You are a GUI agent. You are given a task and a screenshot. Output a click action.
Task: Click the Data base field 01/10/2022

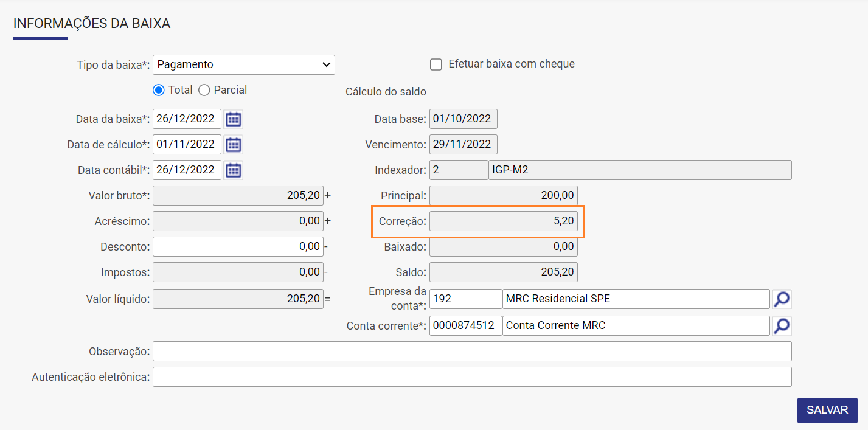click(464, 119)
